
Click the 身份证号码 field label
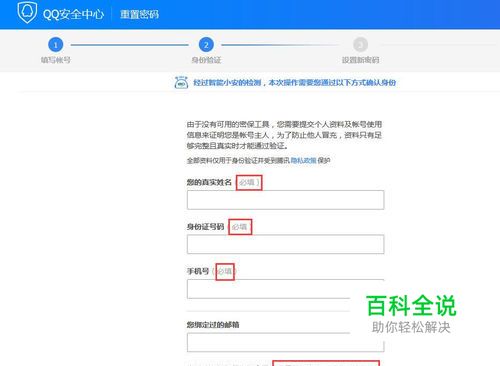pyautogui.click(x=205, y=227)
